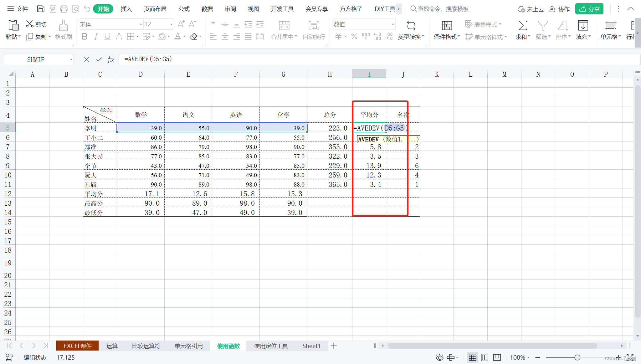Image resolution: width=641 pixels, height=364 pixels.
Task: Open the EXCEL课件 sheet tab
Action: (77, 346)
